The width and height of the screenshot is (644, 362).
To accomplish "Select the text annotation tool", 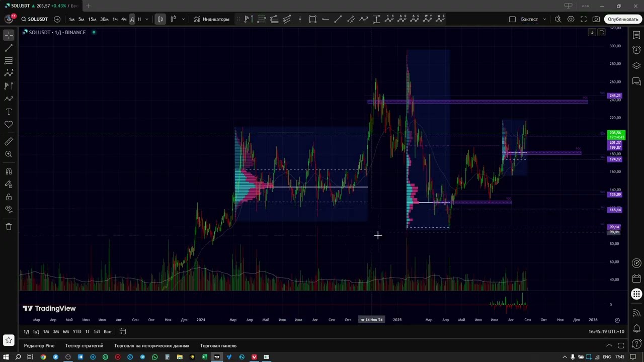I will (9, 112).
